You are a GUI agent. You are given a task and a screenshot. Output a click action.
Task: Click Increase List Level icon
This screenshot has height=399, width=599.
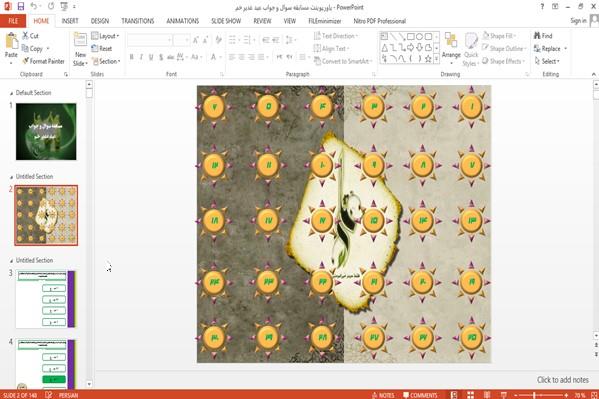[x=275, y=40]
